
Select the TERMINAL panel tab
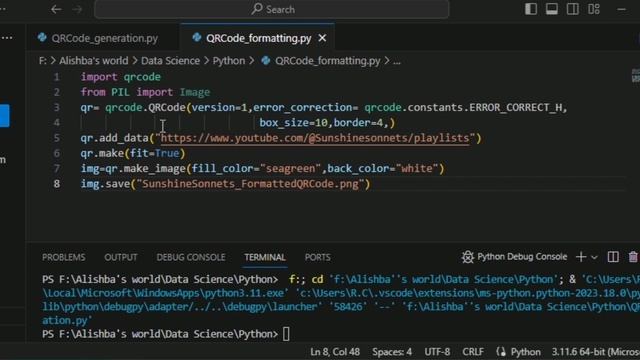tap(264, 258)
